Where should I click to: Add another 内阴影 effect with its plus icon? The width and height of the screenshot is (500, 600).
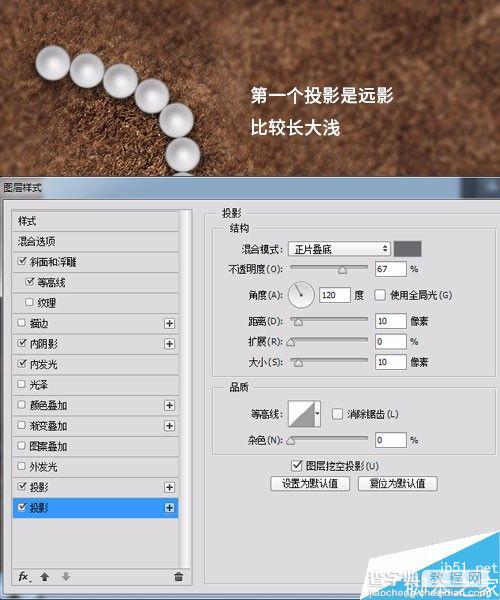click(169, 344)
